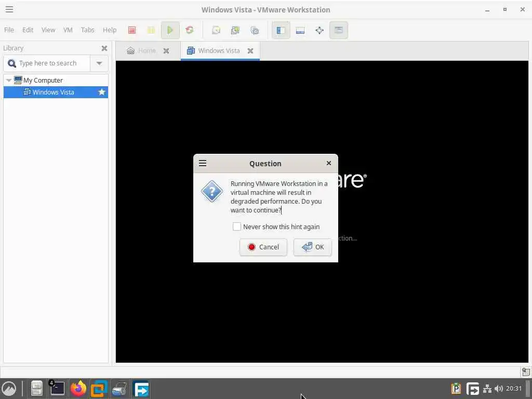Viewport: 532px width, 399px height.
Task: Open the File menu
Action: coord(9,30)
